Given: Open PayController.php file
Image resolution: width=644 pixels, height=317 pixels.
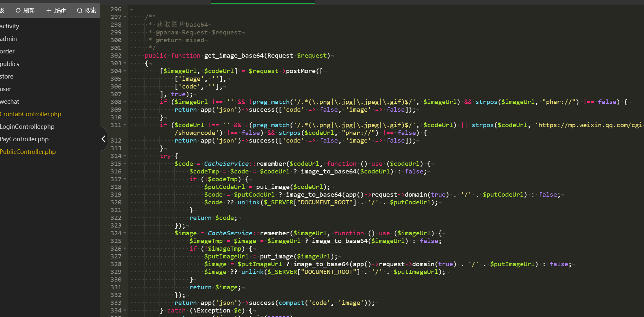Looking at the screenshot, I should (24, 139).
